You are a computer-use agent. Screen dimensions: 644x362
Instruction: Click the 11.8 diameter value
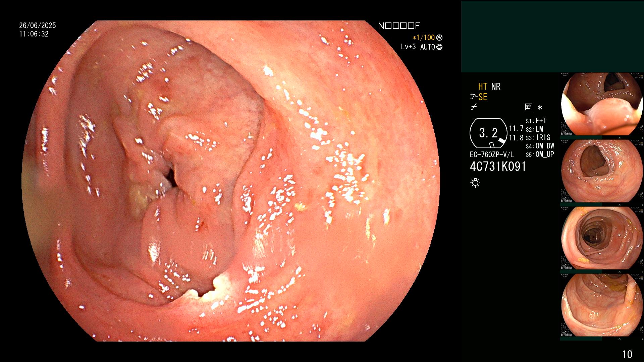[x=516, y=138]
